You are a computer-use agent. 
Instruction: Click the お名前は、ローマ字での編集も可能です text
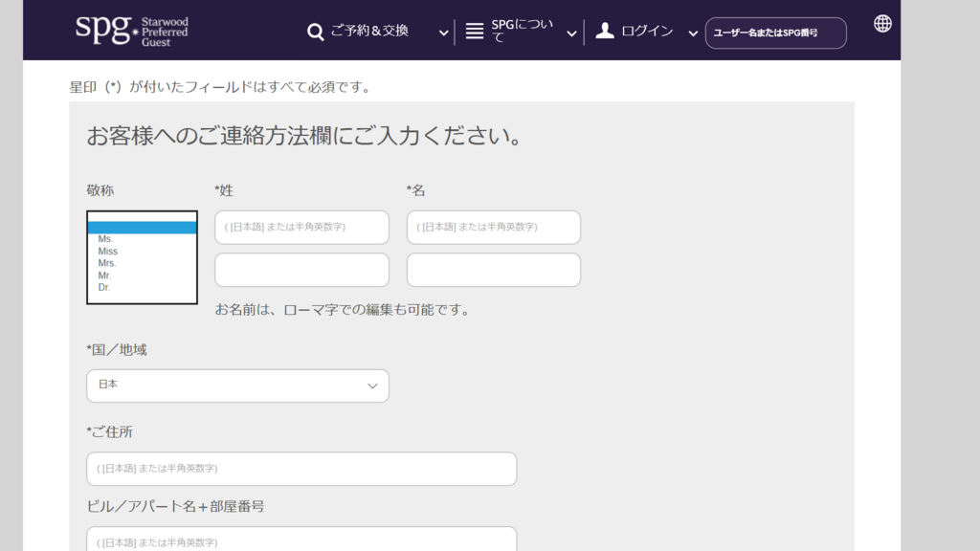click(x=343, y=310)
